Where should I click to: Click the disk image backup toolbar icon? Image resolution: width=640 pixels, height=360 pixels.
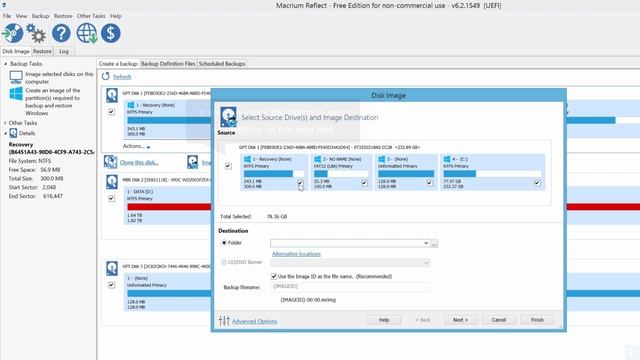[x=13, y=33]
